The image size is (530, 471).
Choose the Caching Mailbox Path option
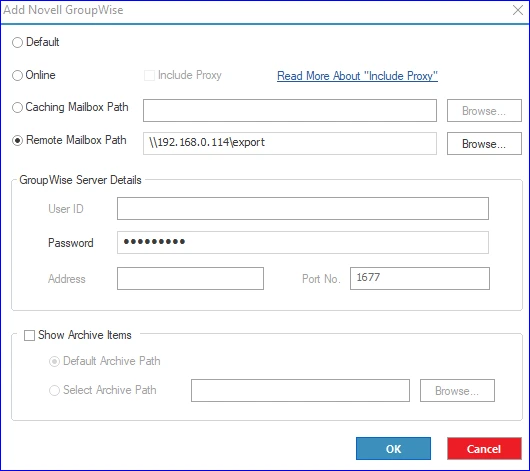[17, 108]
